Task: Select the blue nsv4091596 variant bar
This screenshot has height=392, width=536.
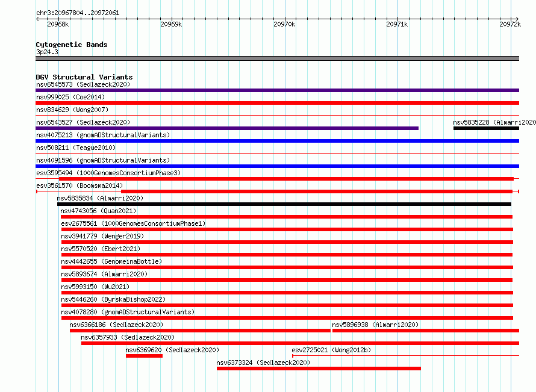Action: tap(277, 166)
